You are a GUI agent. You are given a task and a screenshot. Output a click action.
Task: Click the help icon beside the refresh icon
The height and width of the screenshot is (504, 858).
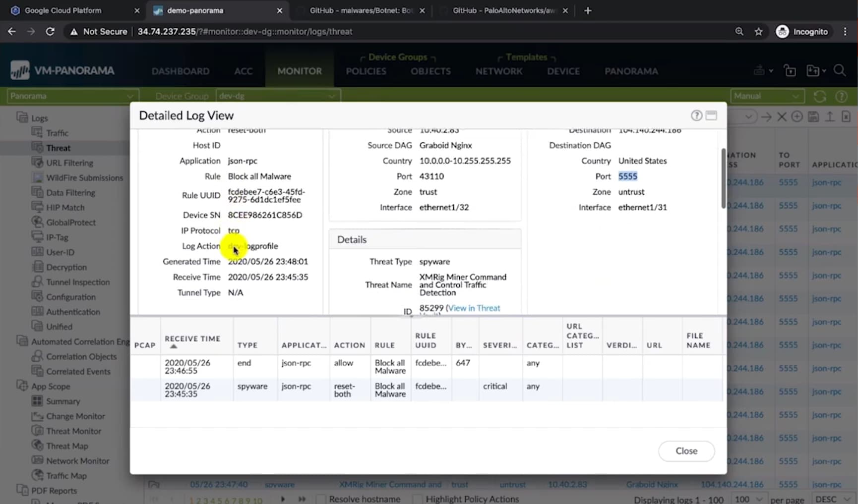point(841,96)
